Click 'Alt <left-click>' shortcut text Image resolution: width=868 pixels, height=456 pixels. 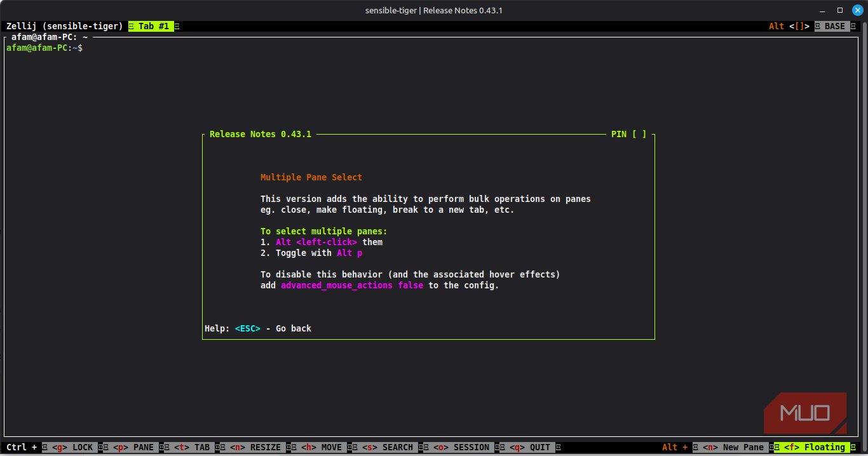pyautogui.click(x=316, y=242)
